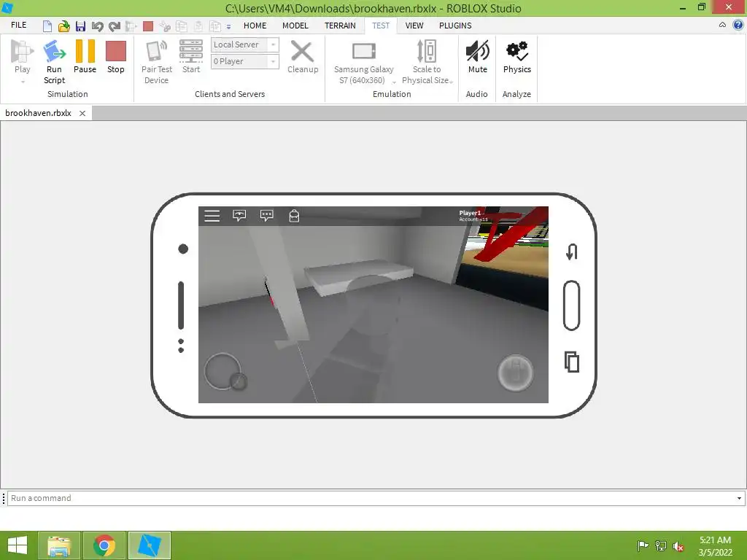Click the Player1 name label in emulator

(471, 214)
